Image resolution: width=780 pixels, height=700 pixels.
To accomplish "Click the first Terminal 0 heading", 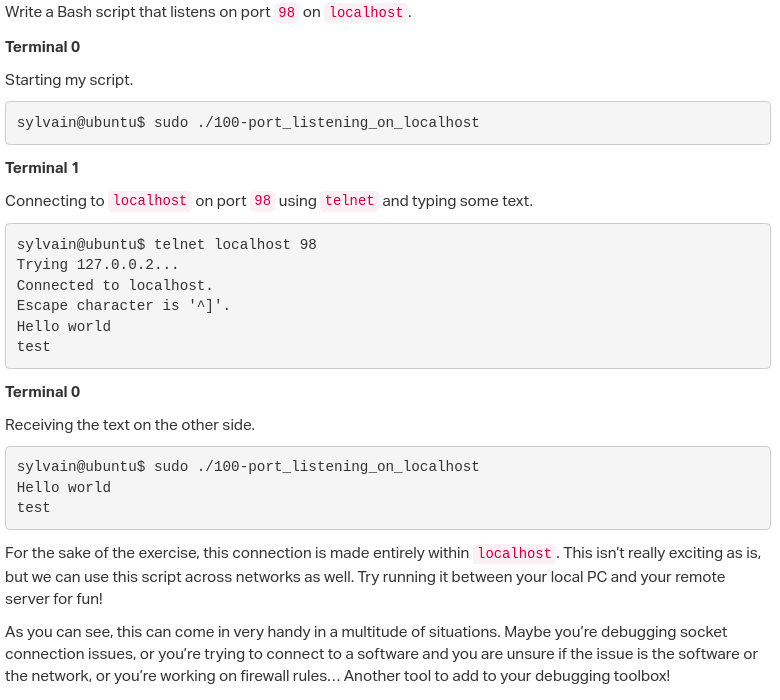I will [x=42, y=47].
